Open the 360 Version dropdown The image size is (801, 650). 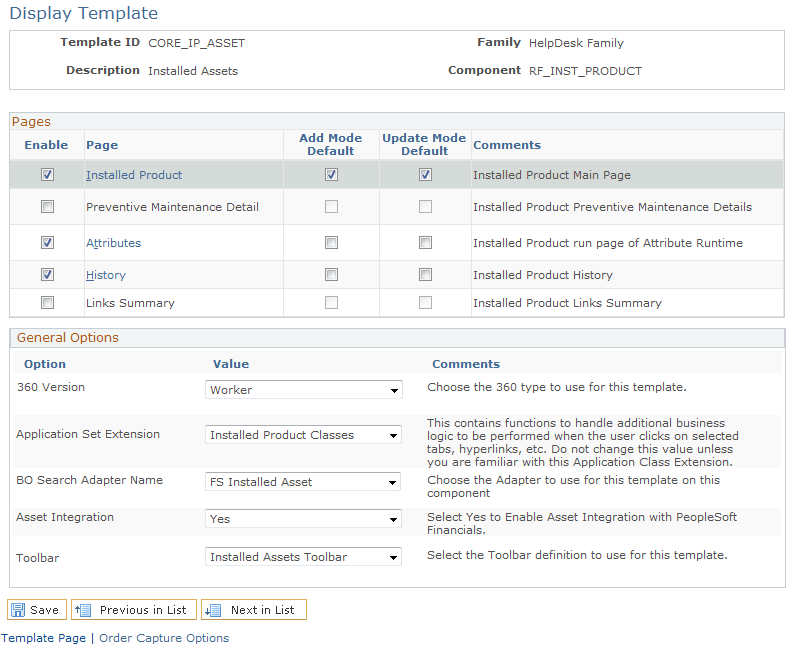pos(303,389)
